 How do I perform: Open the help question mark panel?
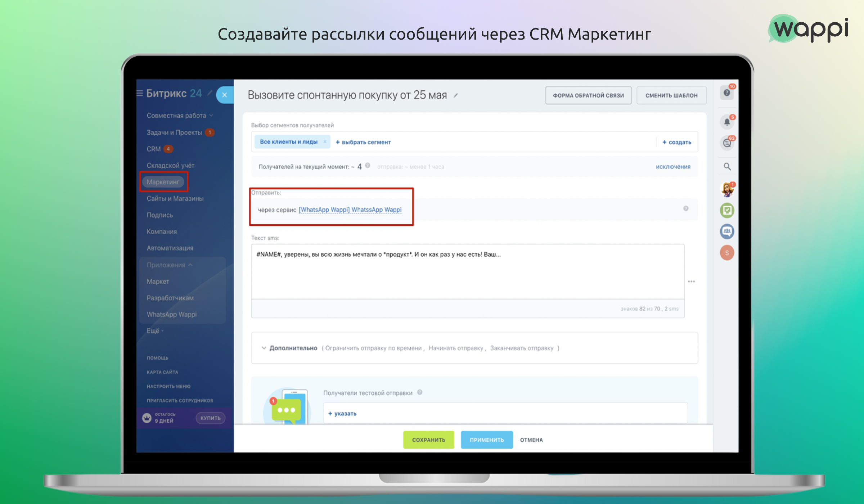(x=727, y=93)
